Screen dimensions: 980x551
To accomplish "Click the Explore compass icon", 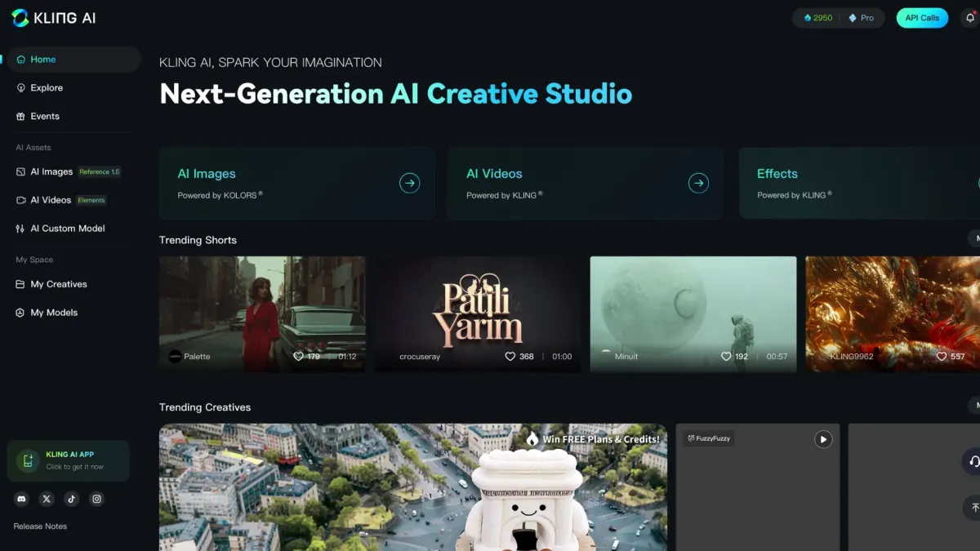I will pos(20,88).
